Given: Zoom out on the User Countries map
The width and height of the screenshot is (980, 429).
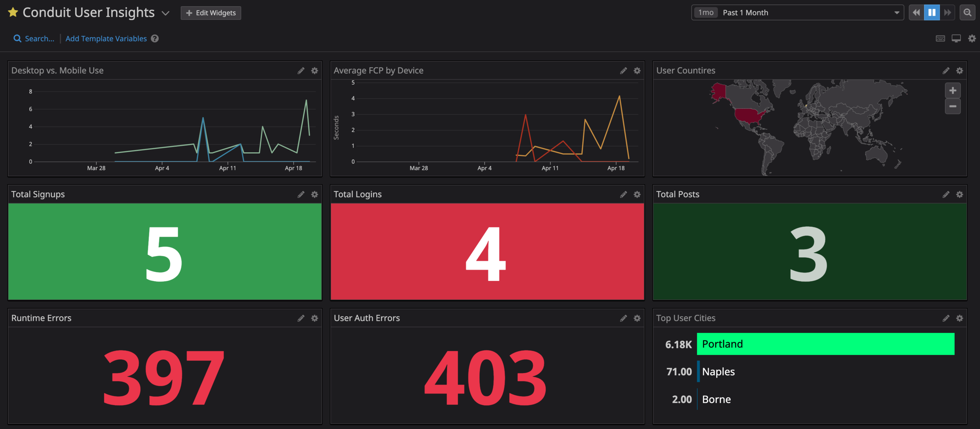Looking at the screenshot, I should tap(953, 106).
